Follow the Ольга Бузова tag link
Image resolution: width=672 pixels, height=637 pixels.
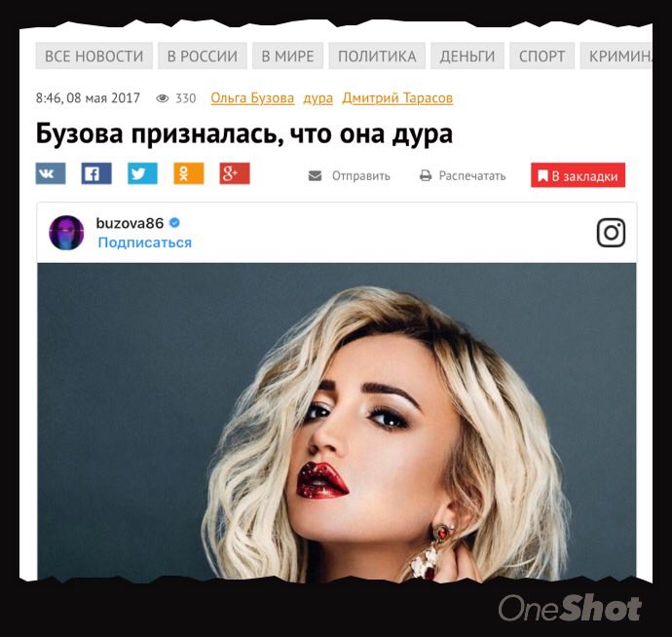pyautogui.click(x=252, y=98)
